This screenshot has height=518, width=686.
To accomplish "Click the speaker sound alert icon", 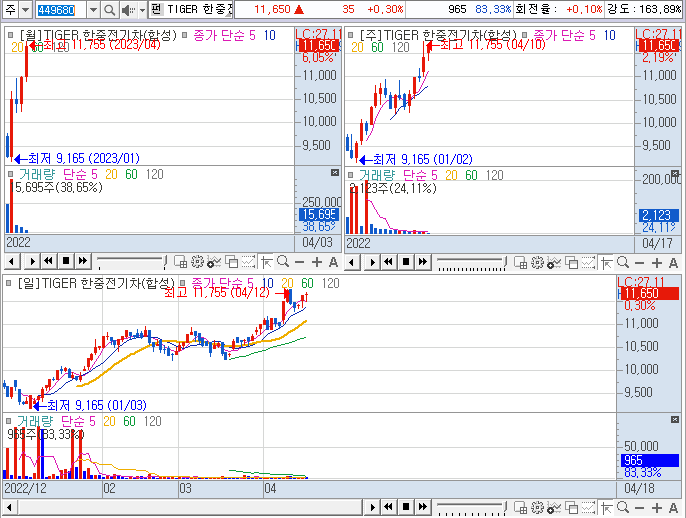I will coord(128,10).
